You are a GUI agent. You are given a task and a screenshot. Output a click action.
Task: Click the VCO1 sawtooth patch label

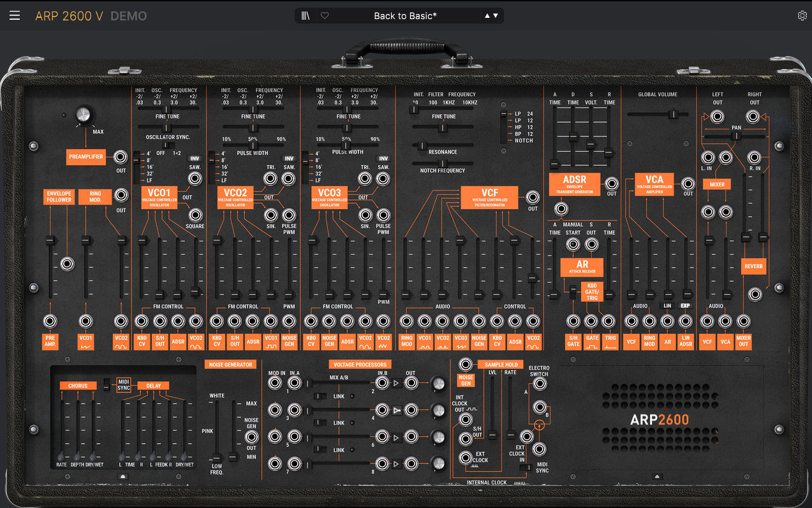pos(86,342)
